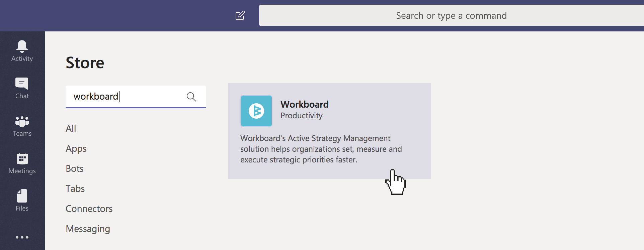
Task: Click the Productivity label on the Workboard card
Action: (302, 116)
